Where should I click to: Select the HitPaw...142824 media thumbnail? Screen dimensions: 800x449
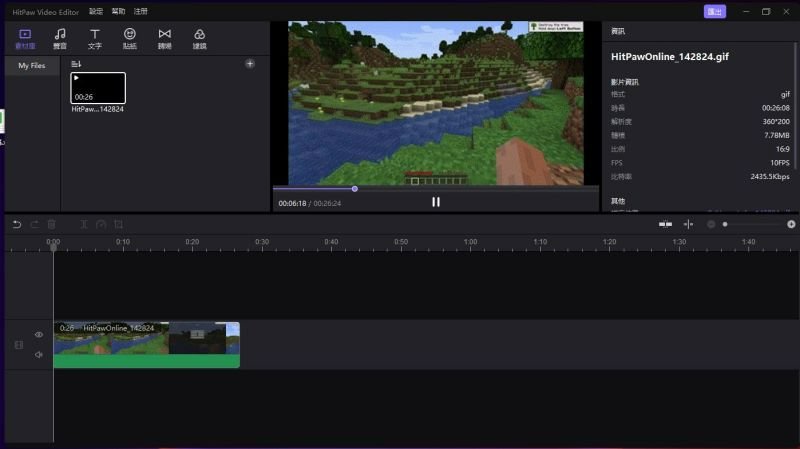click(98, 88)
